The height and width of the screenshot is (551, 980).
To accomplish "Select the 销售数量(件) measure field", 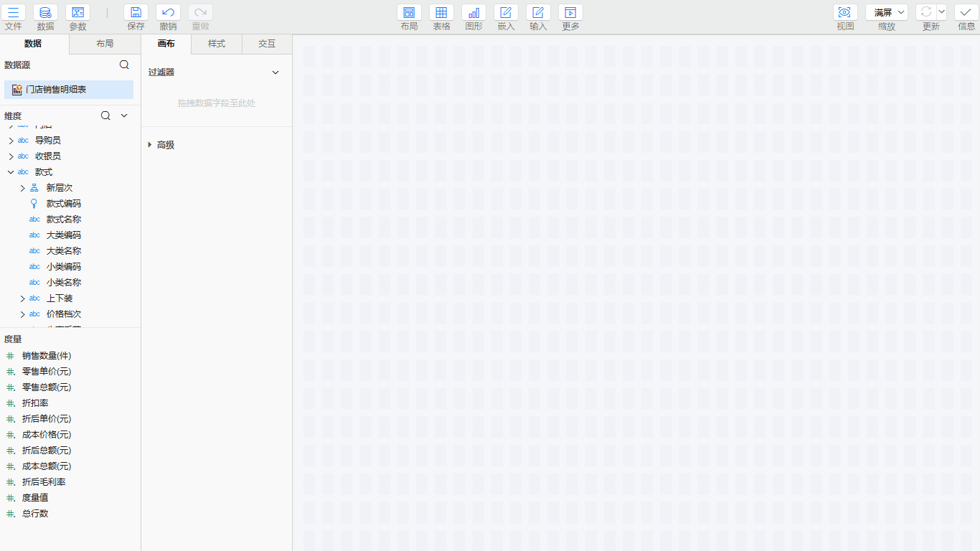I will coord(47,356).
